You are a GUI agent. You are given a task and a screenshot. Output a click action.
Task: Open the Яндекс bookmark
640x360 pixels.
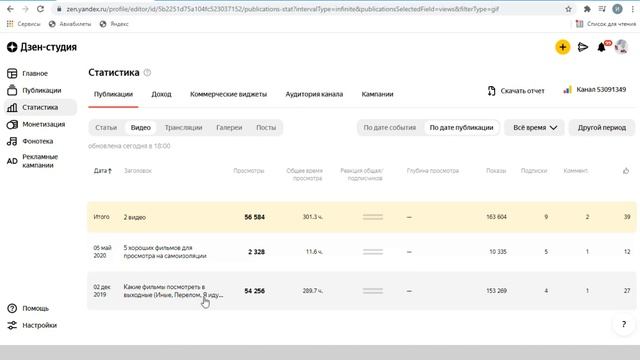pos(114,24)
